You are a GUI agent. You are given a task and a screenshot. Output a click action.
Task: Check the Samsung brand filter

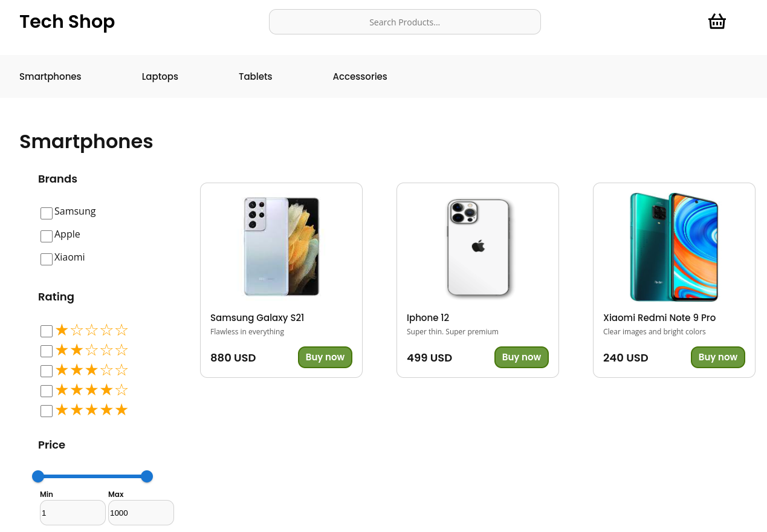(46, 213)
